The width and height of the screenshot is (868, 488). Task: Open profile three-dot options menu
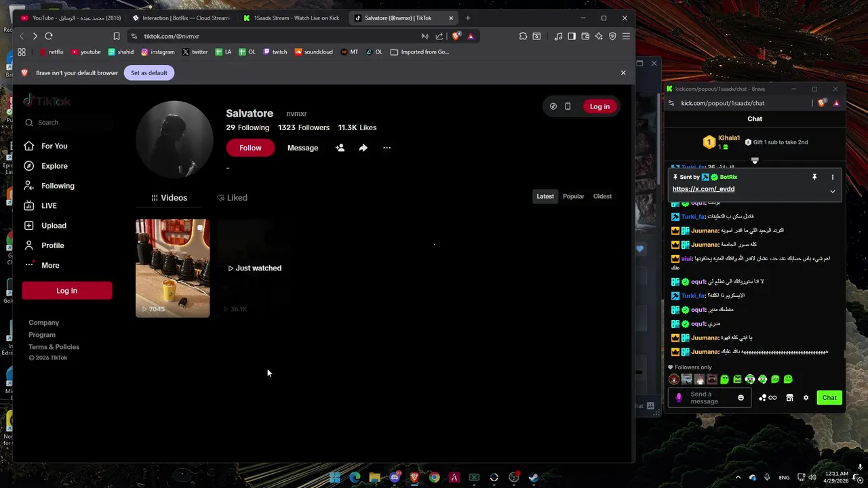coord(387,148)
